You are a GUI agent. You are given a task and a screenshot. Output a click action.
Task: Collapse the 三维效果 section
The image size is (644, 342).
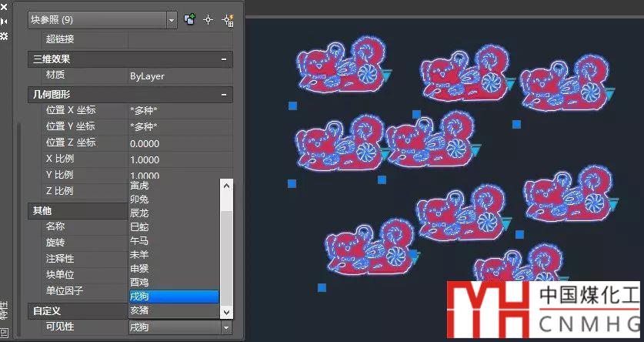coord(224,59)
